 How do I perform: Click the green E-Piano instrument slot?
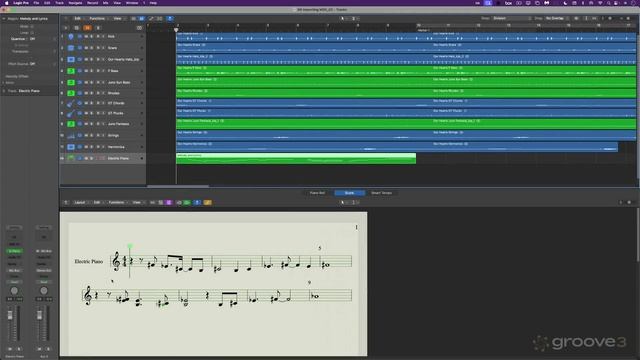(x=15, y=251)
